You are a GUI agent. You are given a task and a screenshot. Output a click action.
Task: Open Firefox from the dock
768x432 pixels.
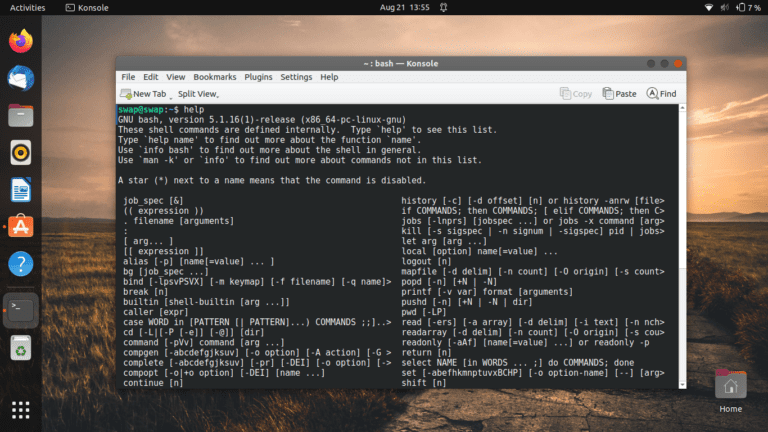click(20, 41)
